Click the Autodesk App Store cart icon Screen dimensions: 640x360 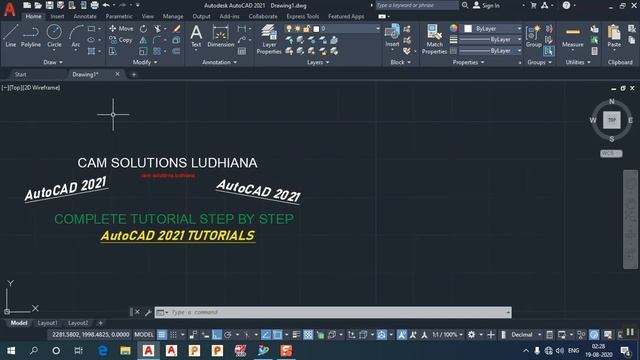pyautogui.click(x=533, y=5)
